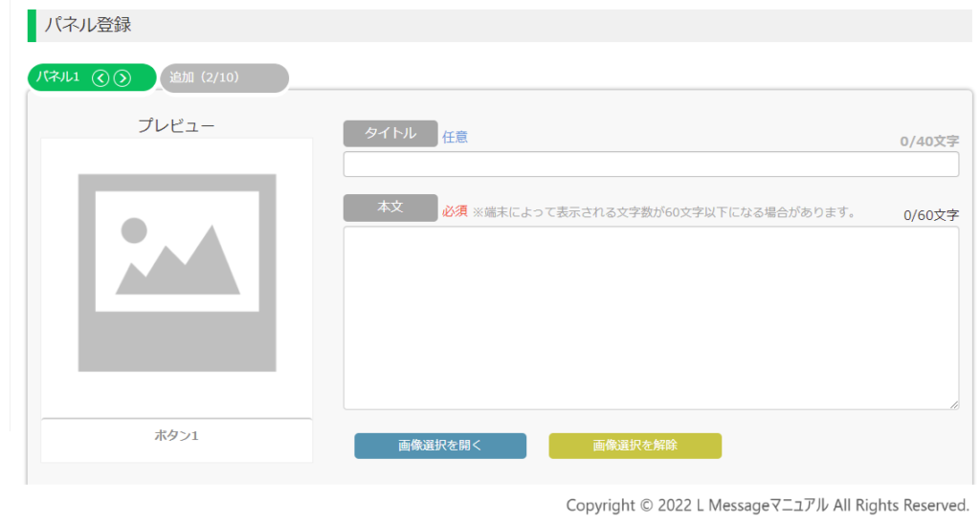Image resolution: width=980 pixels, height=525 pixels.
Task: Focus the タイトル input field
Action: 651,164
